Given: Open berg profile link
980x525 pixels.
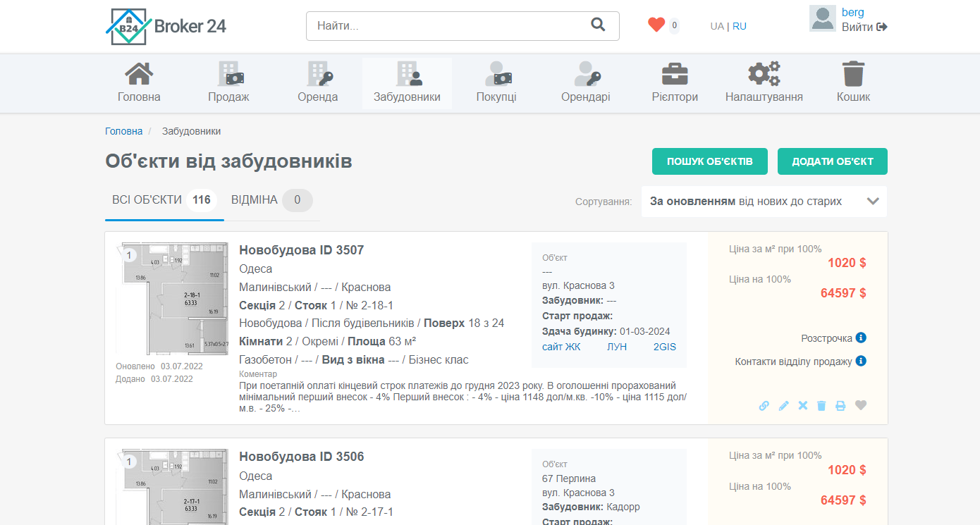Looking at the screenshot, I should point(853,12).
